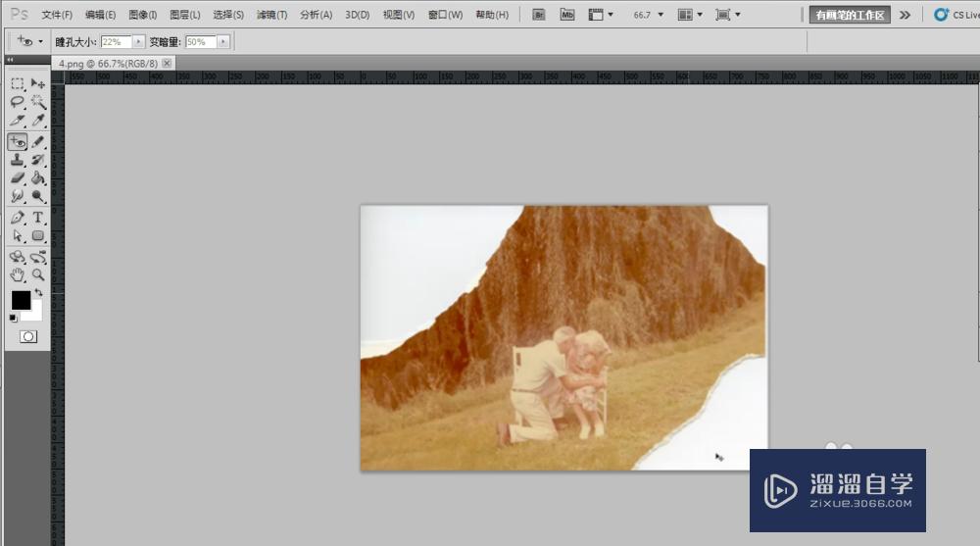Viewport: 980px width, 546px height.
Task: Select the Path Selection tool
Action: point(18,236)
